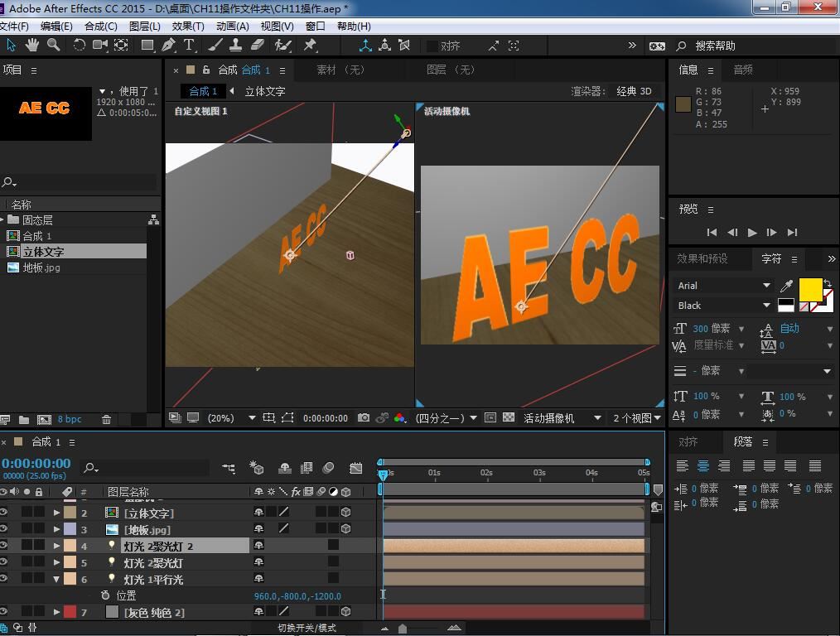Select the Rectangle shape tool
Image resolution: width=840 pixels, height=636 pixels.
(x=147, y=45)
